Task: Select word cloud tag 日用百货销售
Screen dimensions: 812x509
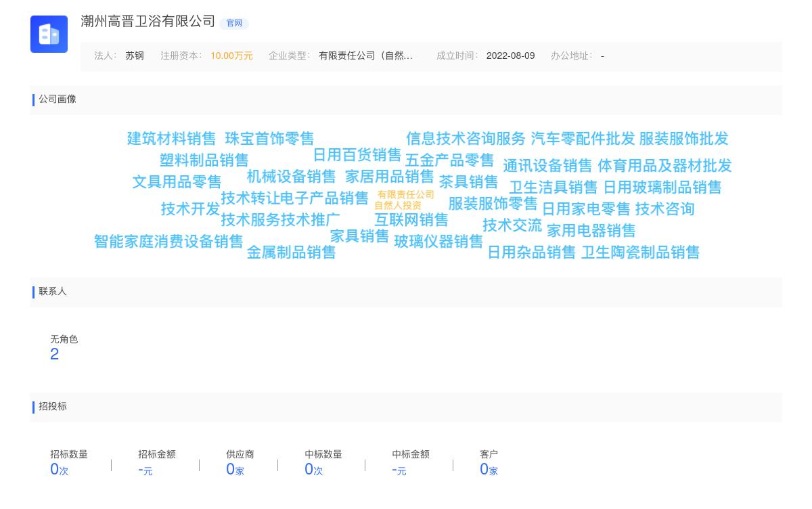Action: 357,155
